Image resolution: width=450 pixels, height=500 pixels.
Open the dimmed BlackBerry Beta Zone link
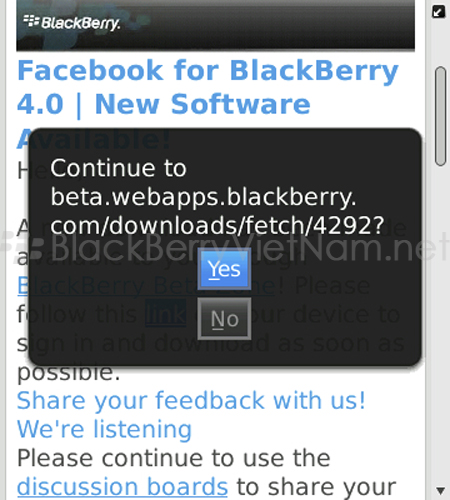click(146, 286)
